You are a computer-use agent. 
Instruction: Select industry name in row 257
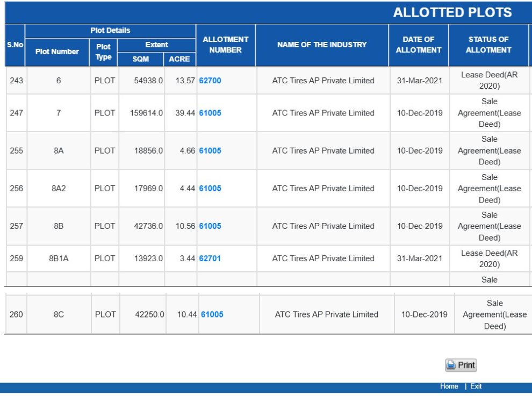(323, 226)
